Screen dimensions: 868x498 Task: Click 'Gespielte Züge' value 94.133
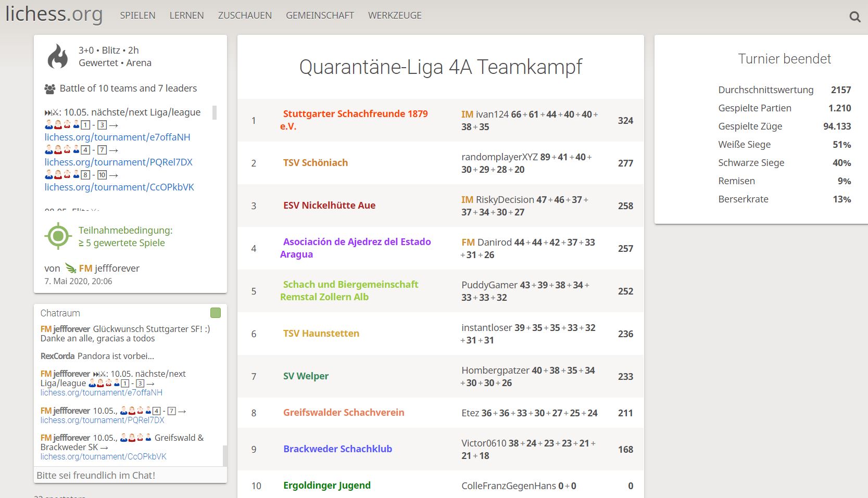click(x=837, y=126)
